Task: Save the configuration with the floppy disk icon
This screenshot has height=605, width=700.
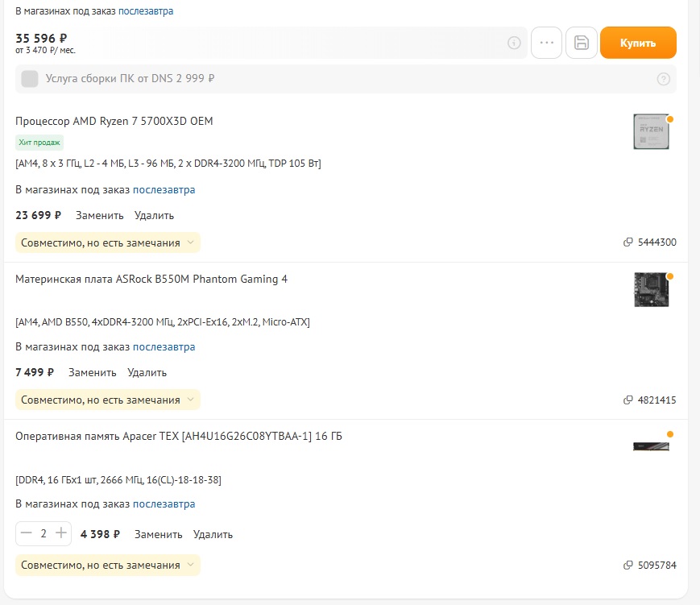Action: click(582, 43)
